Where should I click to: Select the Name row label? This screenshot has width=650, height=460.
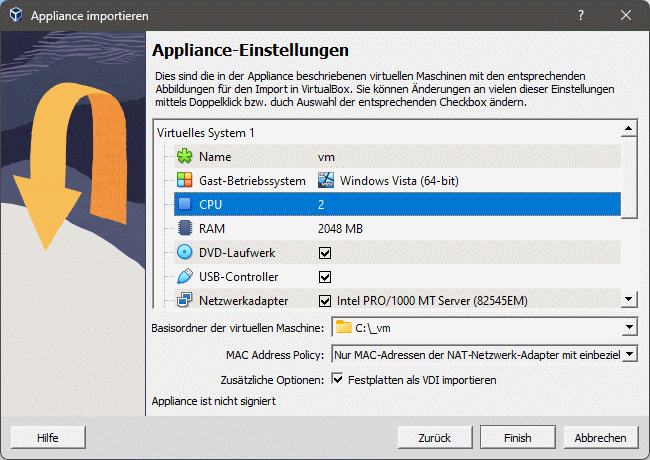[215, 157]
